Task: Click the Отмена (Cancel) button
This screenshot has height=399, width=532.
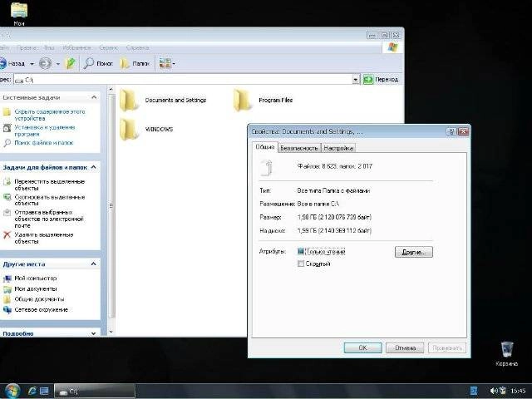Action: tap(405, 347)
